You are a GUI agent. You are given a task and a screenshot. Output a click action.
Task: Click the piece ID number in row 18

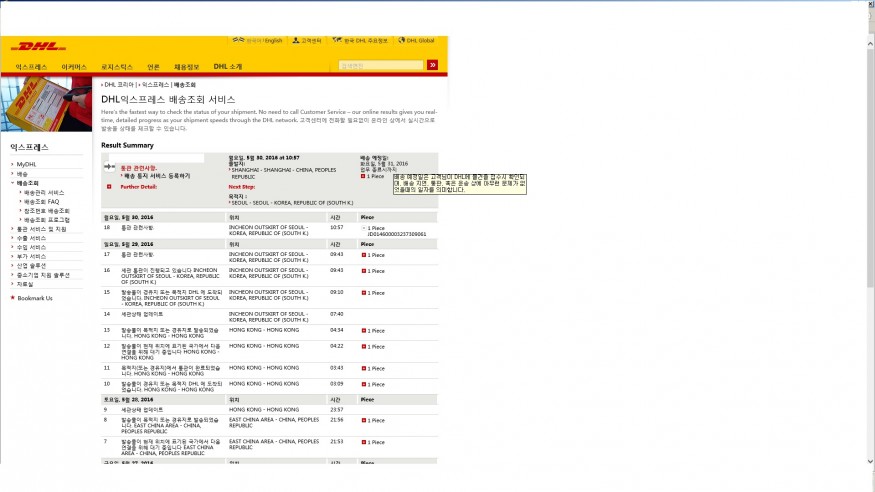point(397,234)
